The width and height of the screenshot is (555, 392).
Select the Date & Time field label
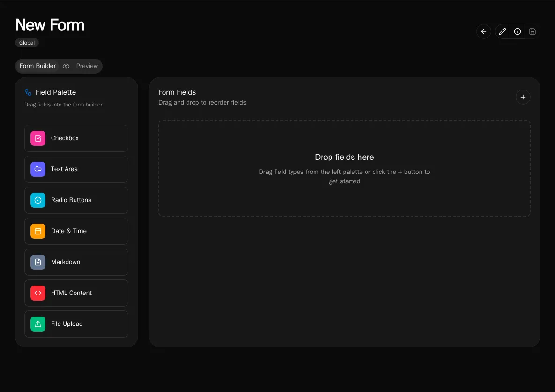[x=68, y=231]
